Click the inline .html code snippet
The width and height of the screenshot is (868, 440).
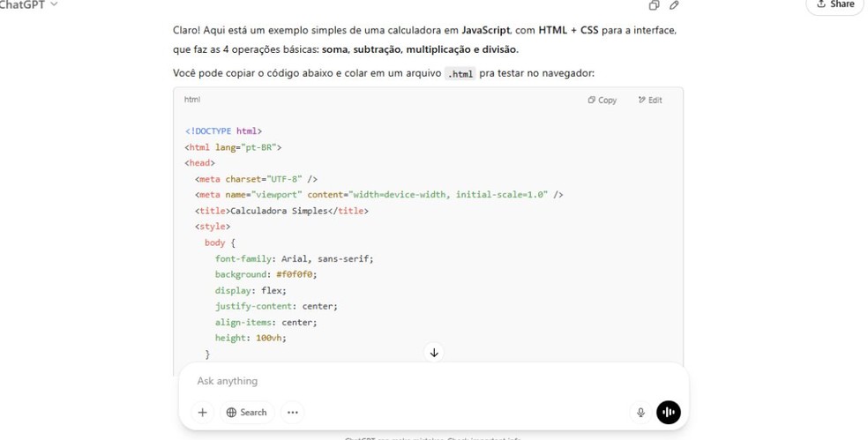(460, 74)
